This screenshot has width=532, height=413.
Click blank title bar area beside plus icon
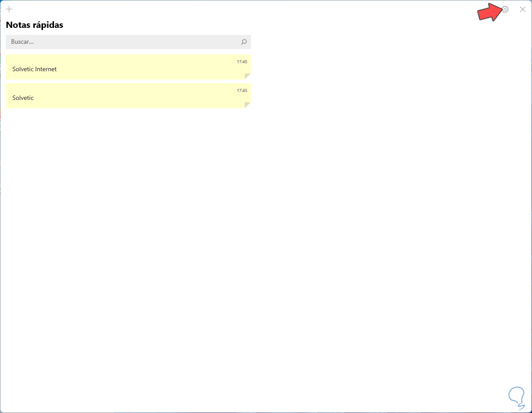(221, 9)
